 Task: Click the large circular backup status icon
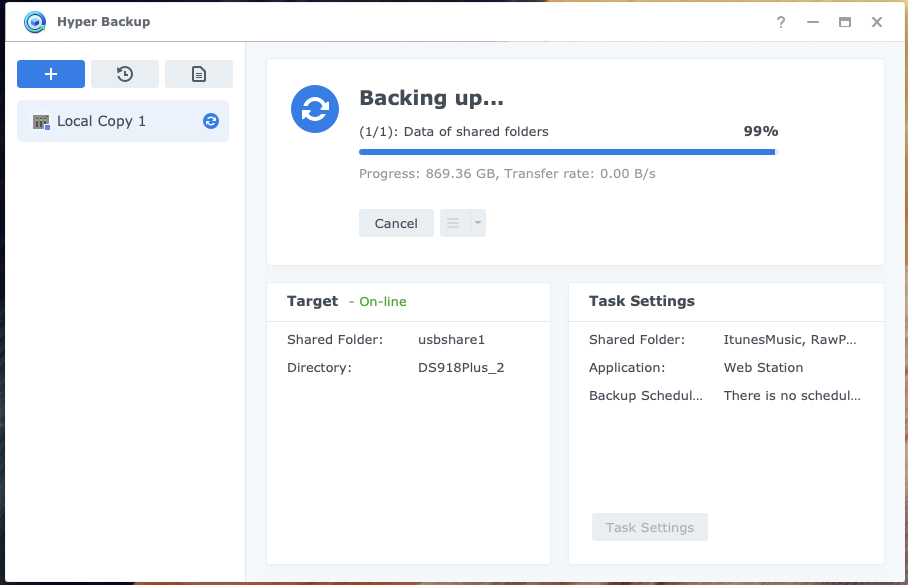coord(315,110)
